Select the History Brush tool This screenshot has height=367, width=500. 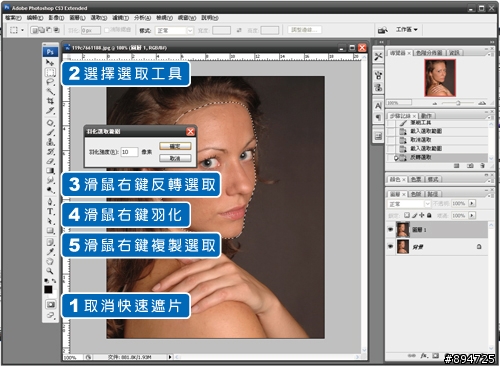(x=50, y=152)
